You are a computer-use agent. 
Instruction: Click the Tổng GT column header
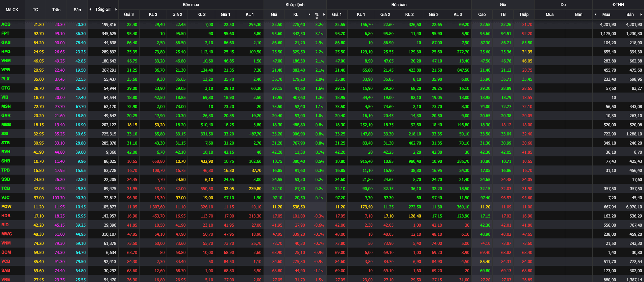(x=103, y=9)
